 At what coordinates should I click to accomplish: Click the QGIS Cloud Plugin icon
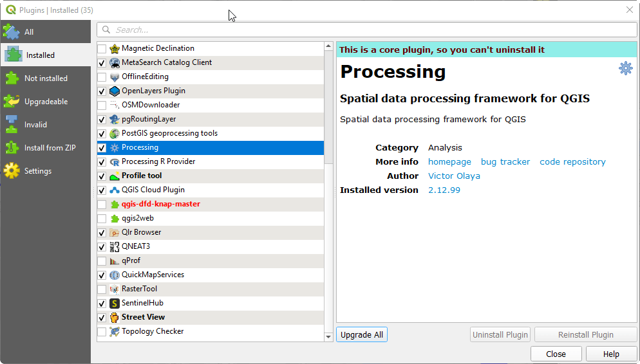(115, 190)
